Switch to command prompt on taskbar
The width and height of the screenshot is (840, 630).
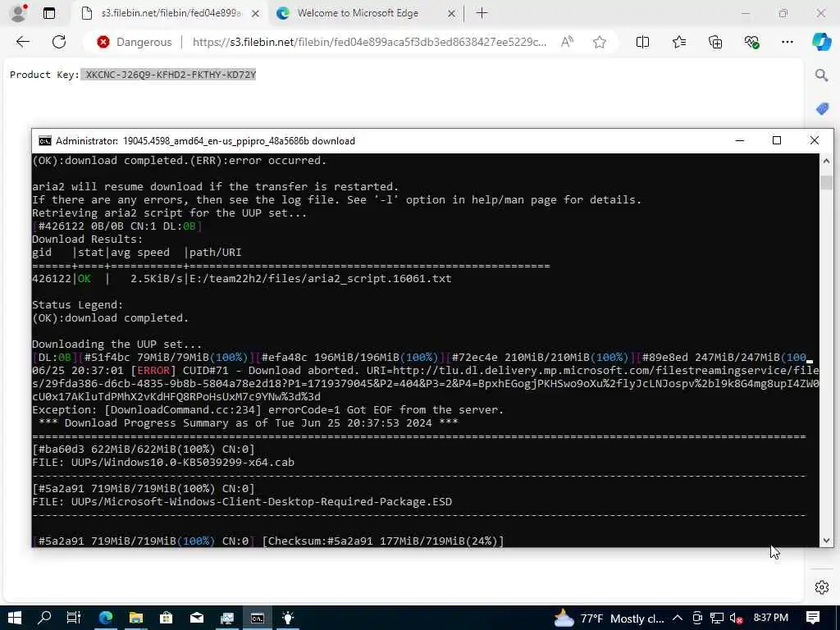(257, 619)
